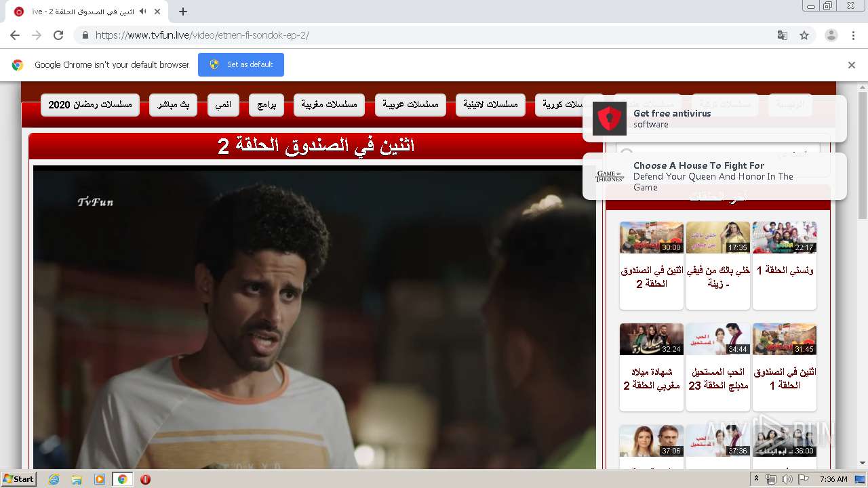Mute the tab using the speaker icon
The height and width of the screenshot is (488, 868).
click(142, 12)
